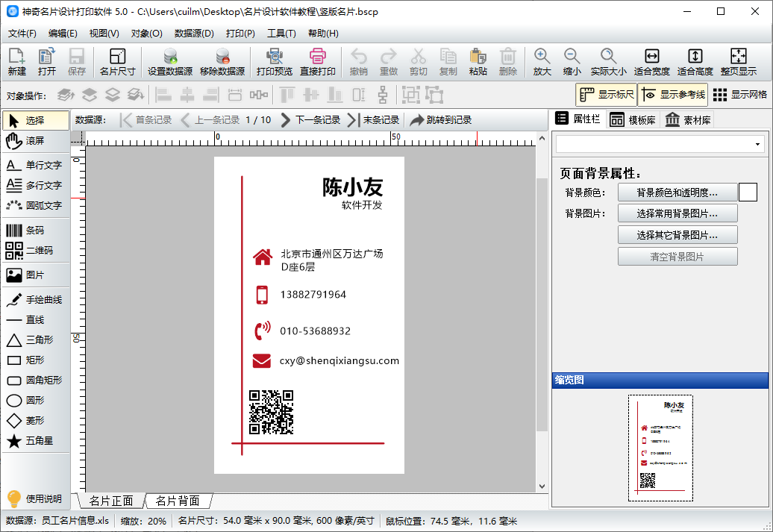
Task: Open 使用说明 help lightbulb
Action: 34,498
